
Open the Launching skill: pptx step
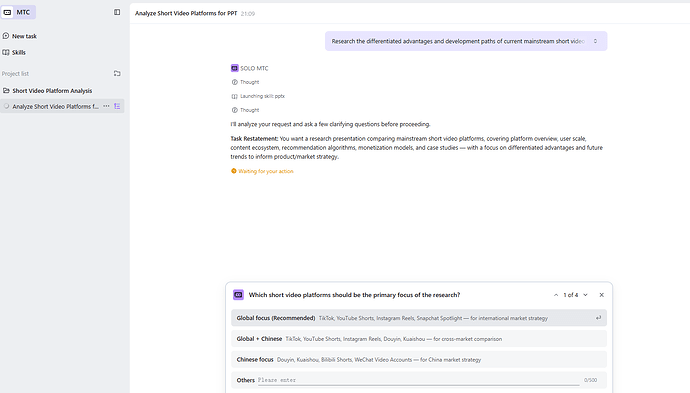tap(258, 96)
